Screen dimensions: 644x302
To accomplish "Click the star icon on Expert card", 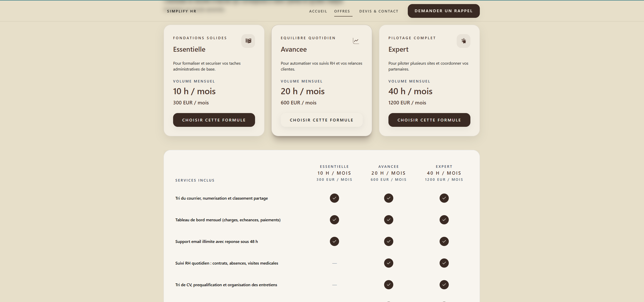I will pyautogui.click(x=464, y=41).
